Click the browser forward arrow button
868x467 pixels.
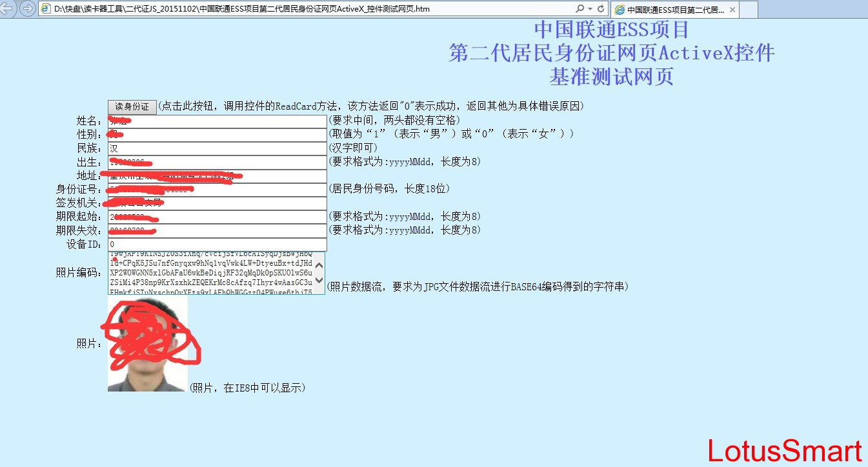27,8
